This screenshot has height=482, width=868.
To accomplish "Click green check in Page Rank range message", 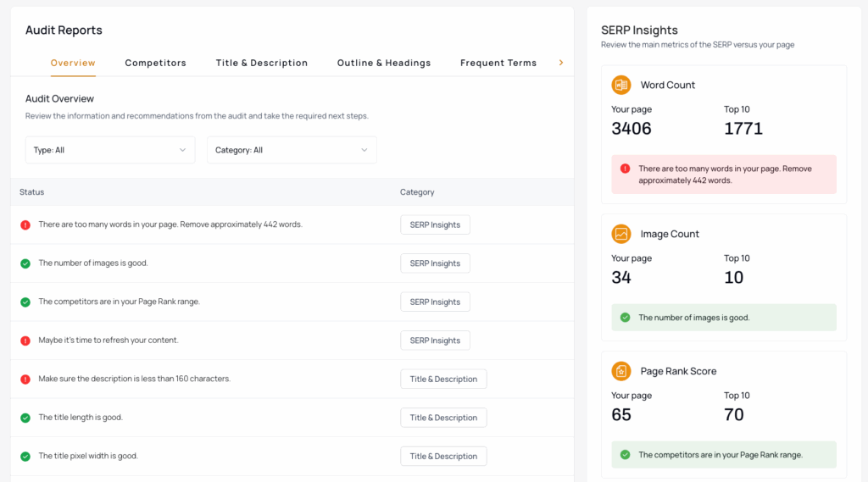I will [x=625, y=455].
